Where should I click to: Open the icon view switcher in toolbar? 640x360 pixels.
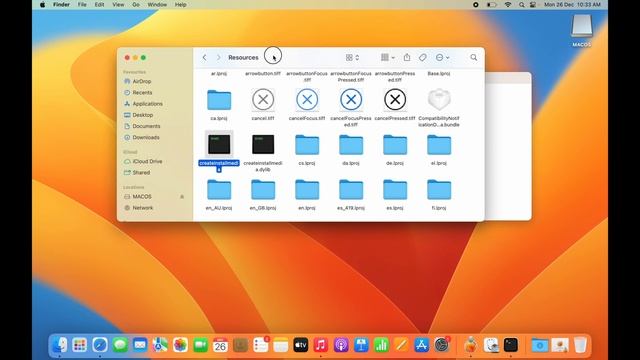352,58
